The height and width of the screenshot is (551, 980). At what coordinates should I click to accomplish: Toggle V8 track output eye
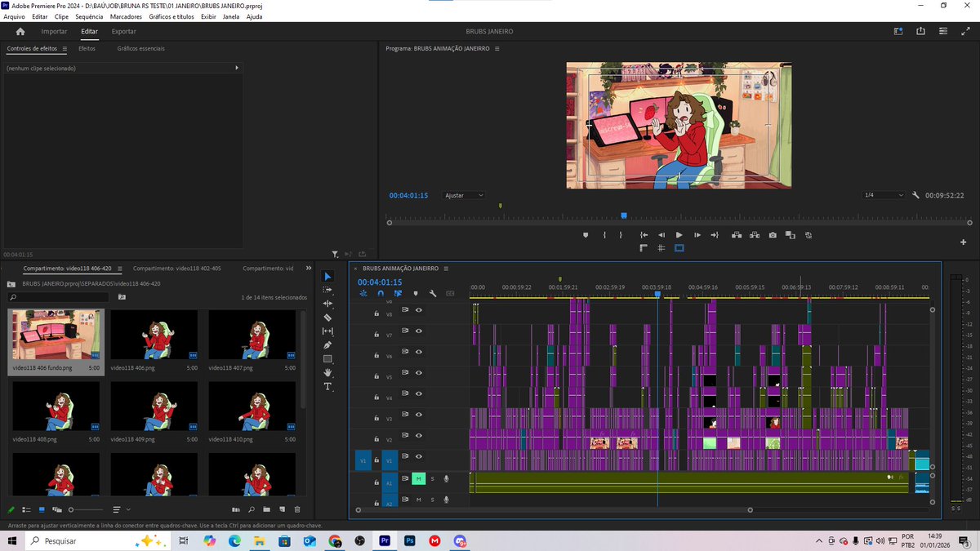[418, 310]
